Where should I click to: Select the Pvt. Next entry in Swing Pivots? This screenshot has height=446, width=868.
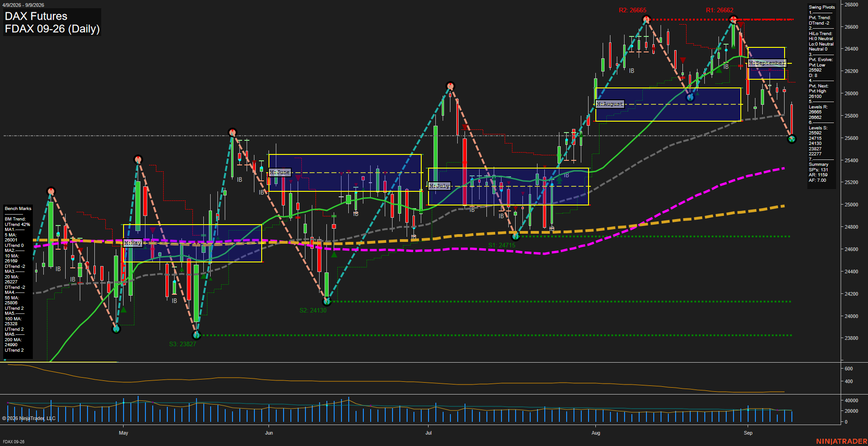[818, 86]
